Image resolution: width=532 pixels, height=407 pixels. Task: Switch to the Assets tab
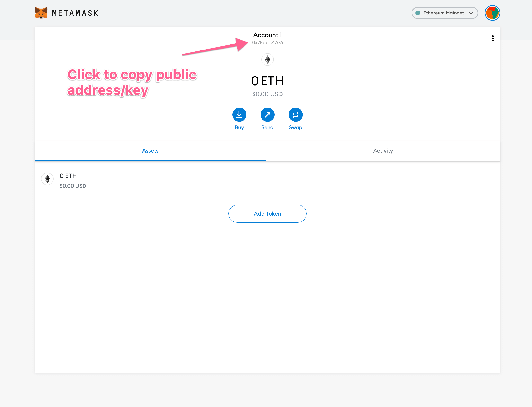coord(150,151)
